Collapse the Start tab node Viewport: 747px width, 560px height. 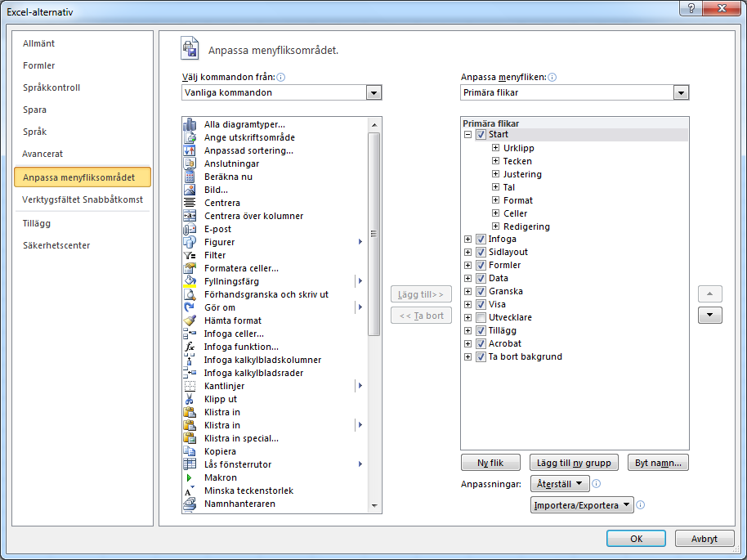point(467,135)
